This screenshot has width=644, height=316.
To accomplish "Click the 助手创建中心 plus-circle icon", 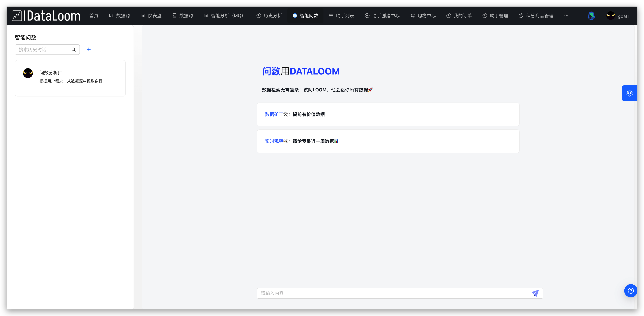I will click(367, 16).
